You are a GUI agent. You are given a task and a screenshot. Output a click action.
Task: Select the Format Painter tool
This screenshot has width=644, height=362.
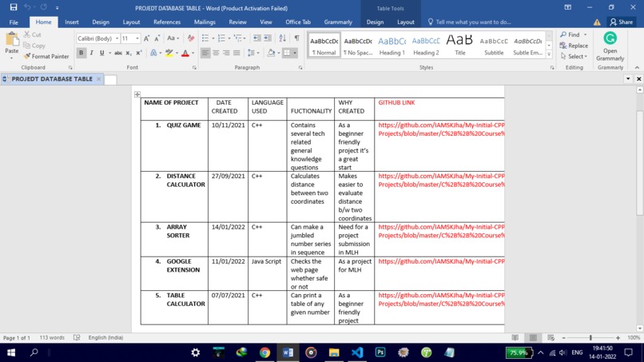point(46,56)
